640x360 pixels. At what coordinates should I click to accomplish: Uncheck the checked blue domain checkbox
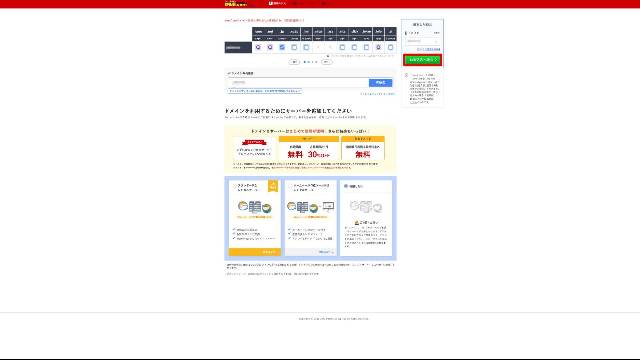tap(282, 47)
